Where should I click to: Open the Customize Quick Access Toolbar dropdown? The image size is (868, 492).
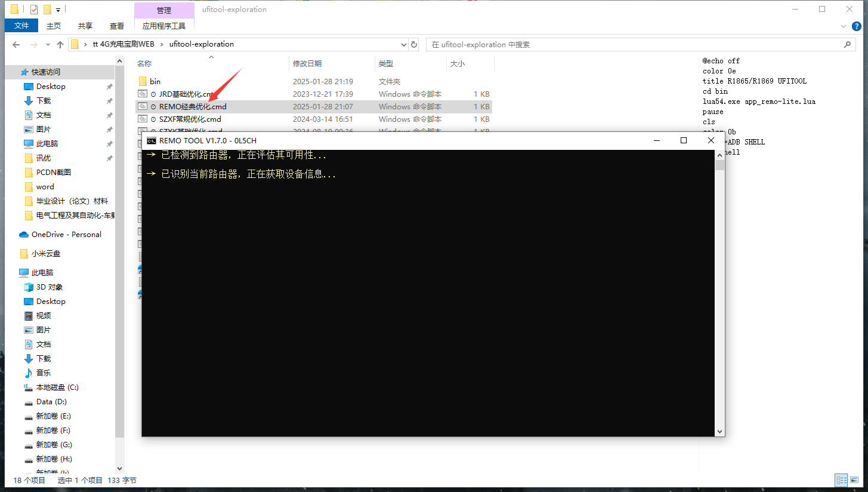(x=58, y=10)
